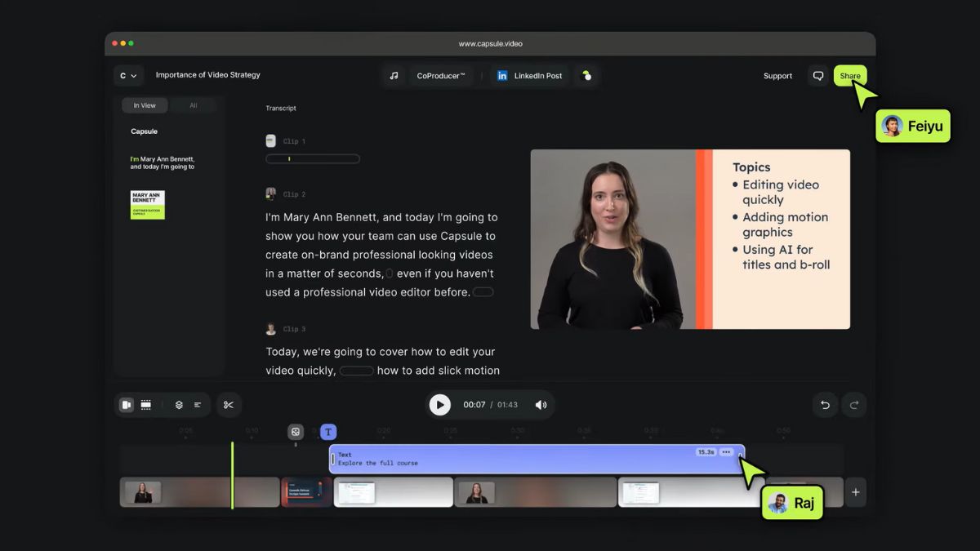Click the Transcript heading

281,109
